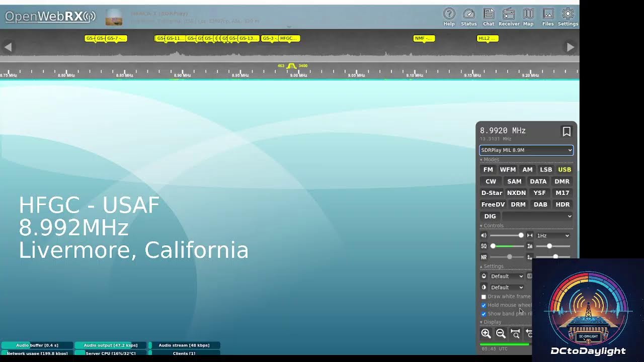The width and height of the screenshot is (644, 362).
Task: Adjust the squelch level slider
Action: 507,246
